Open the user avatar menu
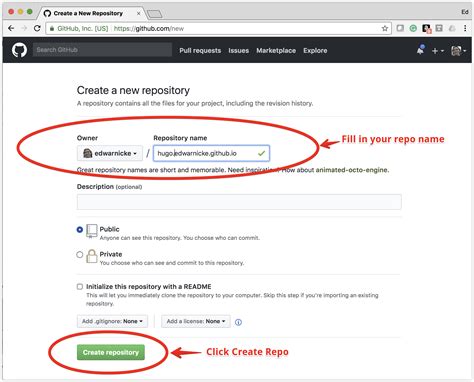The width and height of the screenshot is (474, 382). coord(458,51)
